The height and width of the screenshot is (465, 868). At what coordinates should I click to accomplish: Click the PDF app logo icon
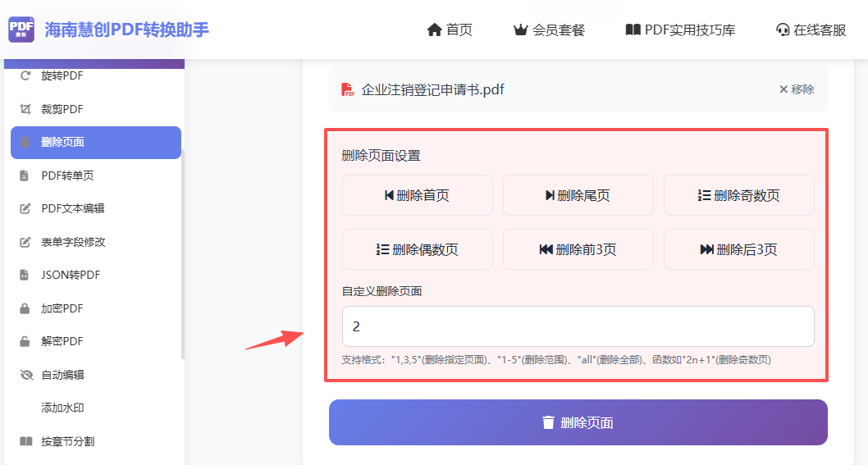[21, 30]
